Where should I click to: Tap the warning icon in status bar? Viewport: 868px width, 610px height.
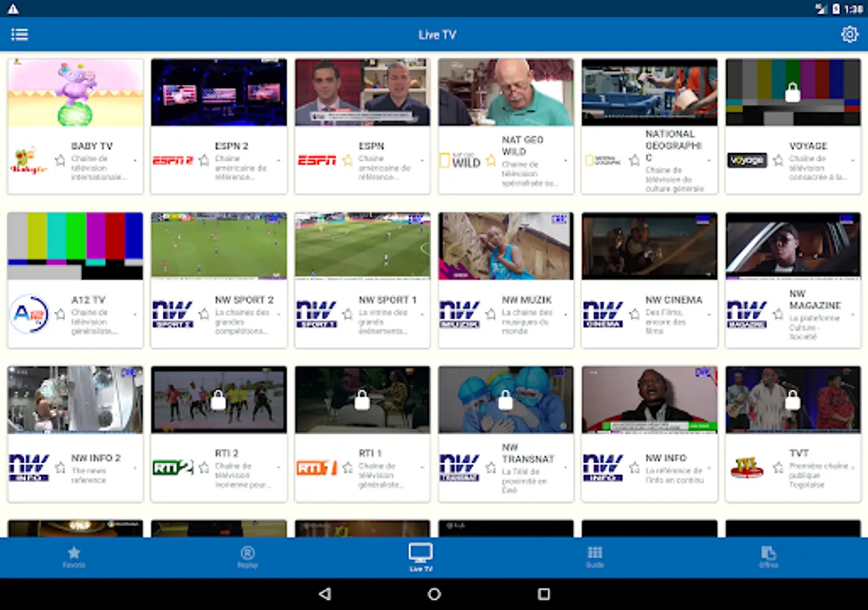point(13,9)
